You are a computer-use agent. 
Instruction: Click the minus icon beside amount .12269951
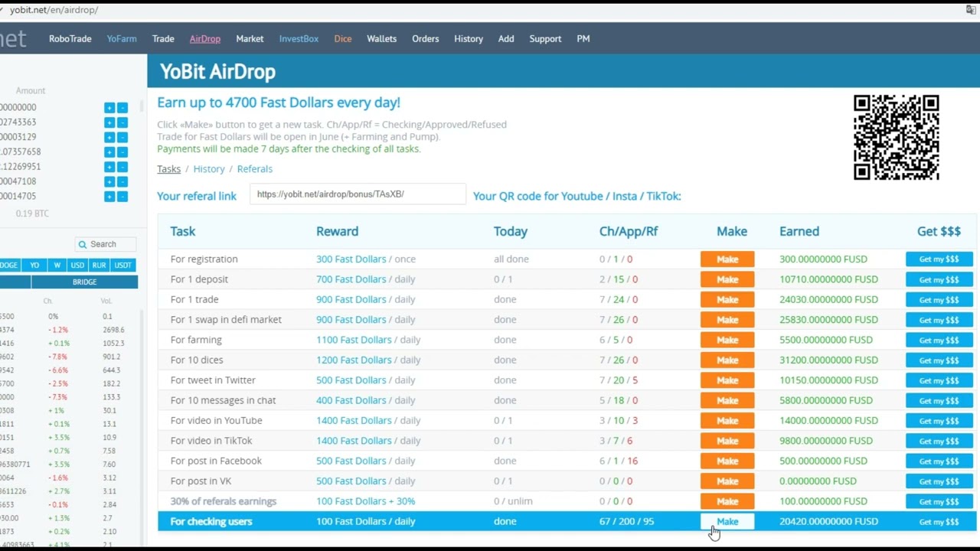[122, 167]
